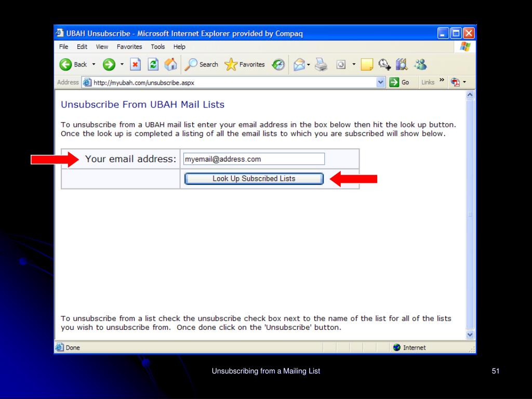Minimize the Internet Explorer window

pyautogui.click(x=443, y=33)
